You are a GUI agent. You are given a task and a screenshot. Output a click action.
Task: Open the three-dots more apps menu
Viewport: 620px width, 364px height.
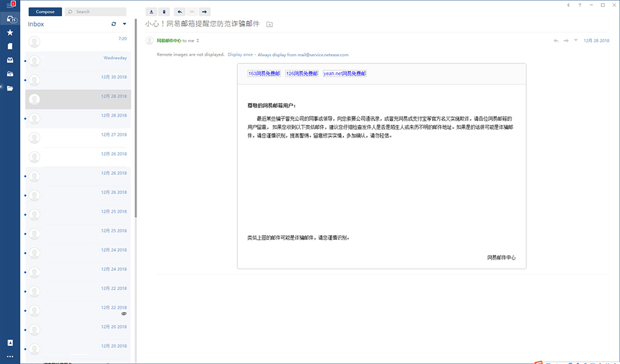10,356
